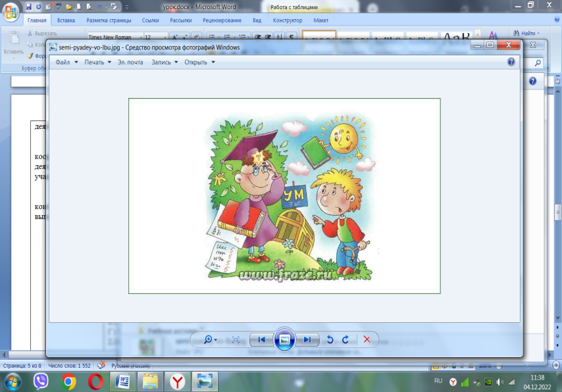Go to the next photo
This screenshot has height=392, width=562.
tap(307, 339)
